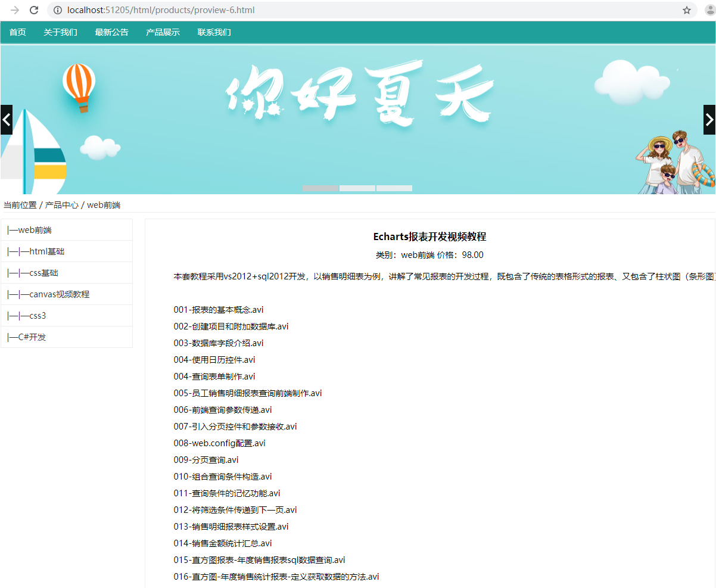716x588 pixels.
Task: Click the 001-报表的基本概念.avi line
Action: (x=219, y=310)
